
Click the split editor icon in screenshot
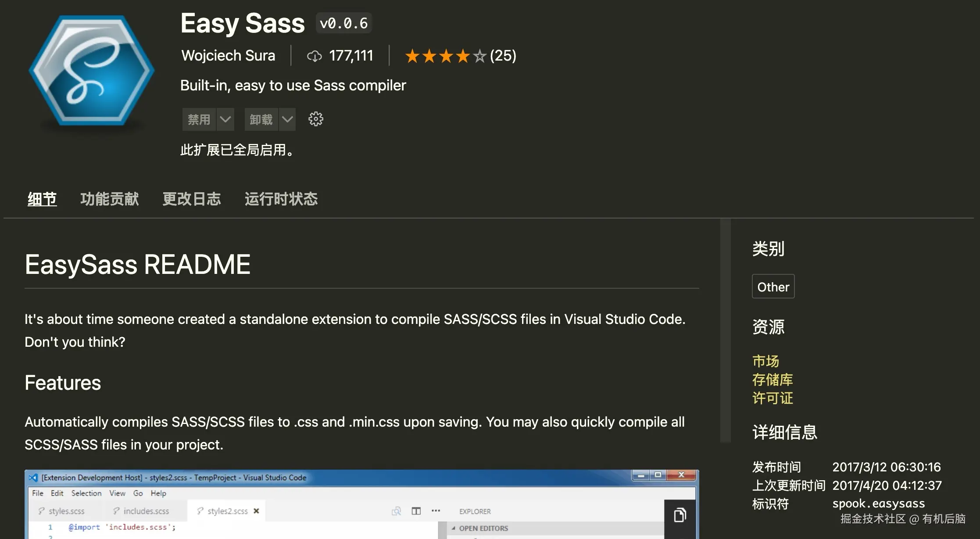pos(416,511)
